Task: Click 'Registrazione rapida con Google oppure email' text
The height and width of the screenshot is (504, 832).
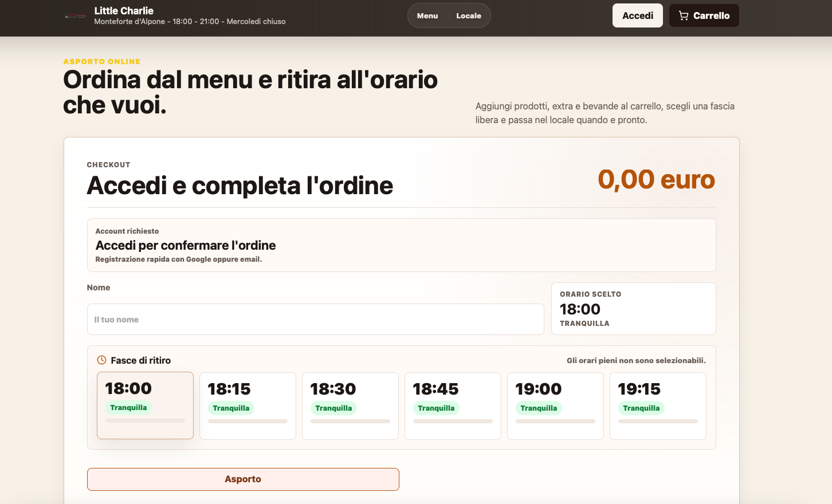Action: click(x=179, y=259)
